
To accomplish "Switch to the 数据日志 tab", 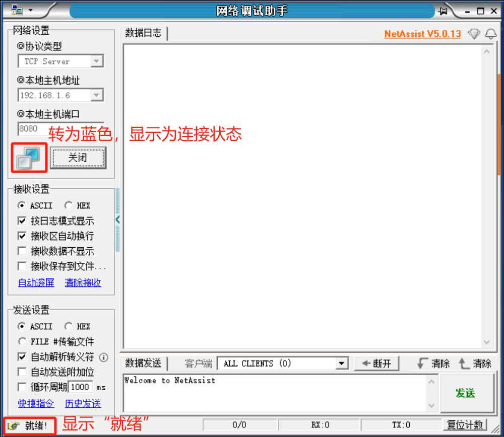I will [143, 33].
